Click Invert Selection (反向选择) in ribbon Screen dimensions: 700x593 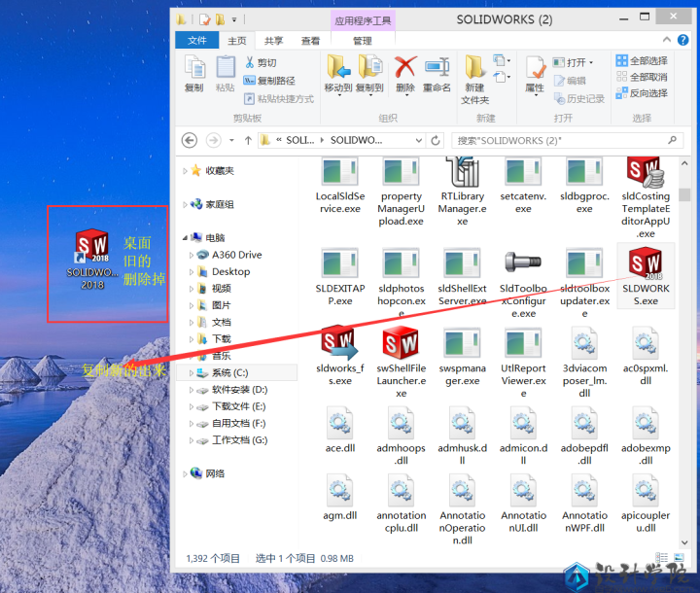click(642, 93)
